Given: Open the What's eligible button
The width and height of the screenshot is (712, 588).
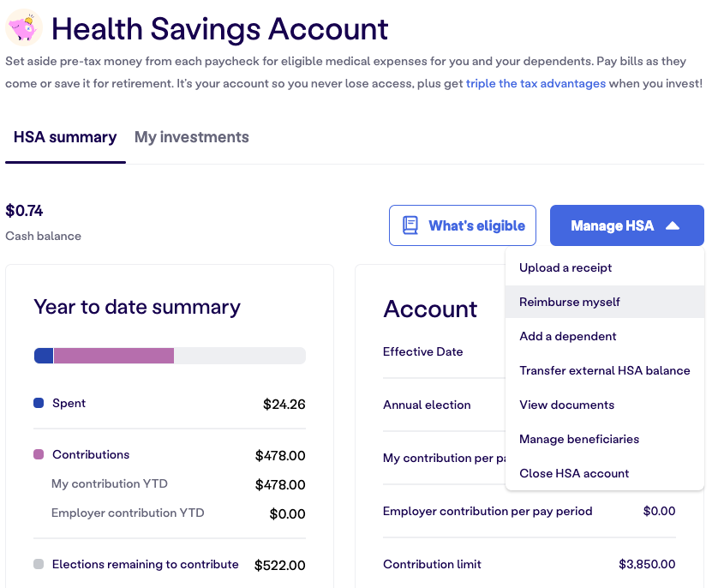Looking at the screenshot, I should tap(463, 225).
